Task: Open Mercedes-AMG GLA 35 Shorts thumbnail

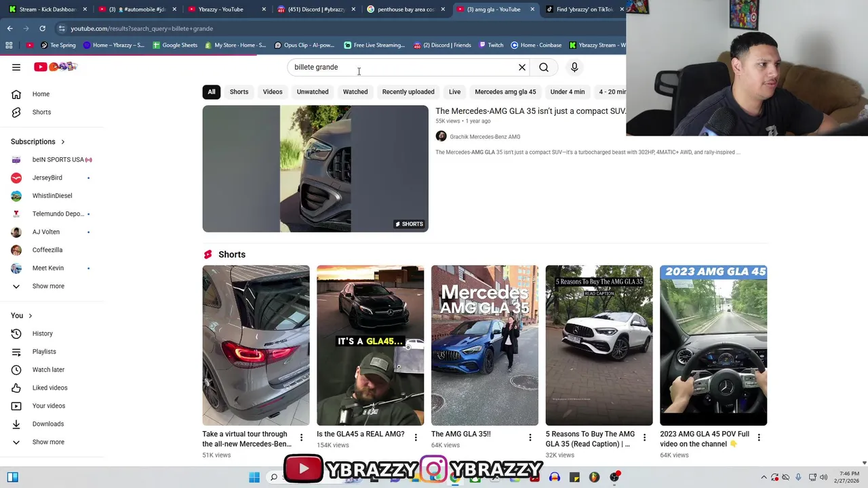Action: pos(315,169)
